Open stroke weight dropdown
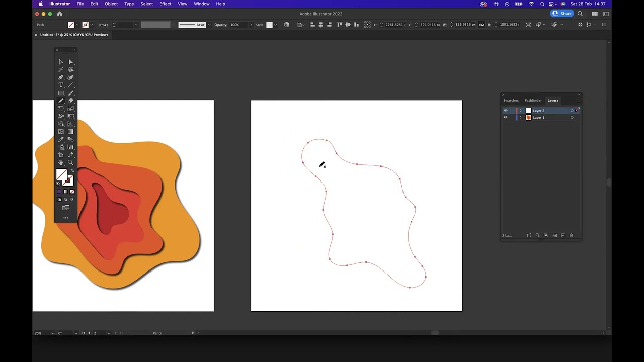This screenshot has height=362, width=644. 136,25
